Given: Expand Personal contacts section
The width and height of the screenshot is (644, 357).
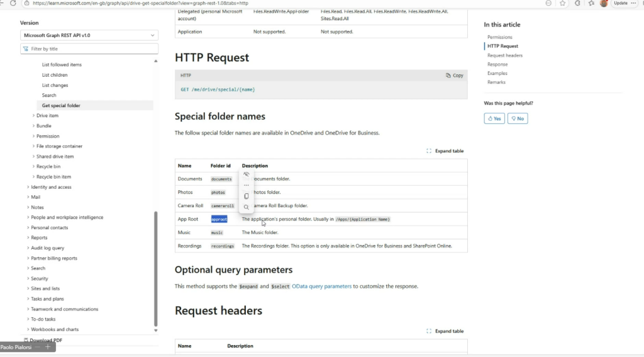Looking at the screenshot, I should [x=28, y=227].
